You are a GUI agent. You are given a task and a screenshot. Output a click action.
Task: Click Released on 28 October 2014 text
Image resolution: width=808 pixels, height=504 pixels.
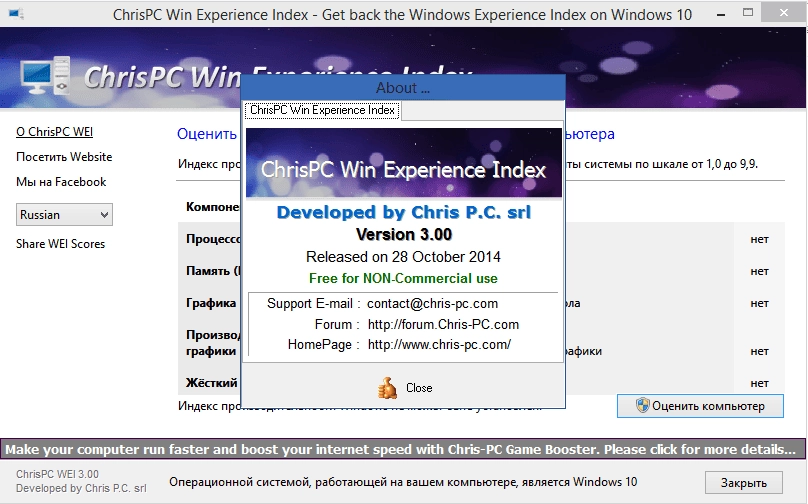coord(403,257)
